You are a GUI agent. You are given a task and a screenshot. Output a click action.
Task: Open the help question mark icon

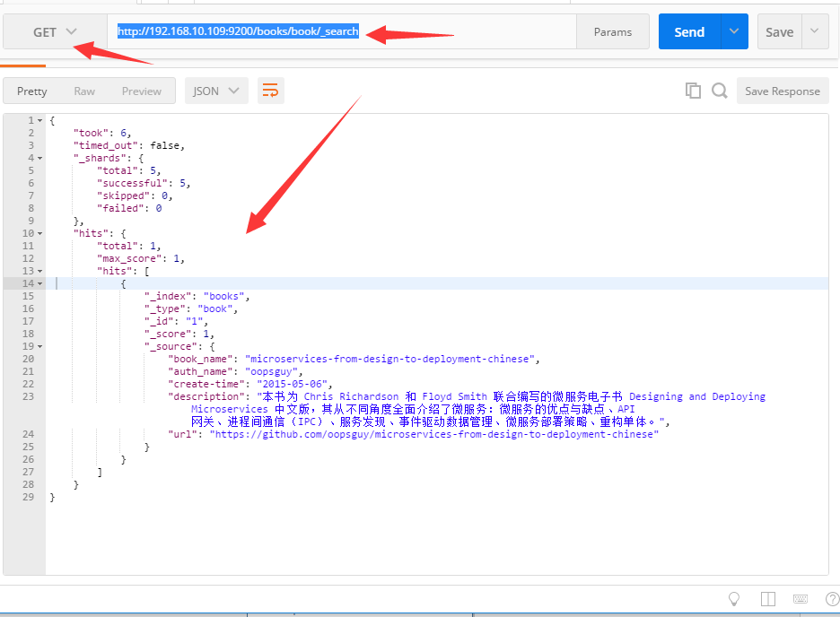coord(831,599)
